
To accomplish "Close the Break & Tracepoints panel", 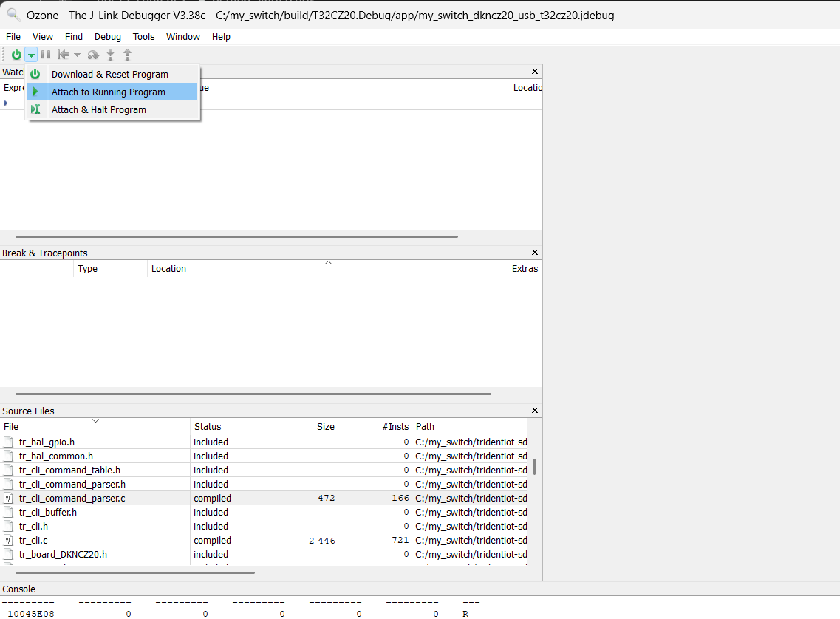I will [x=534, y=252].
